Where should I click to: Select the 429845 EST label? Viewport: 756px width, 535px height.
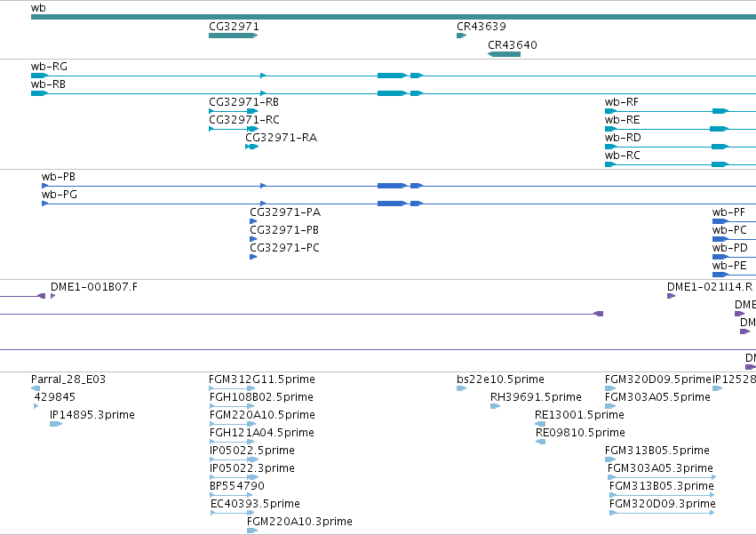point(54,397)
